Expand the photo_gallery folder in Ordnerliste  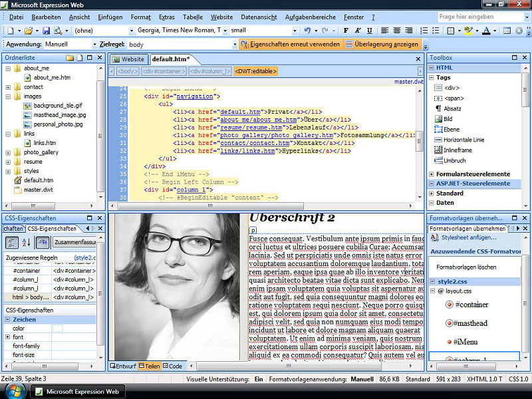point(8,152)
